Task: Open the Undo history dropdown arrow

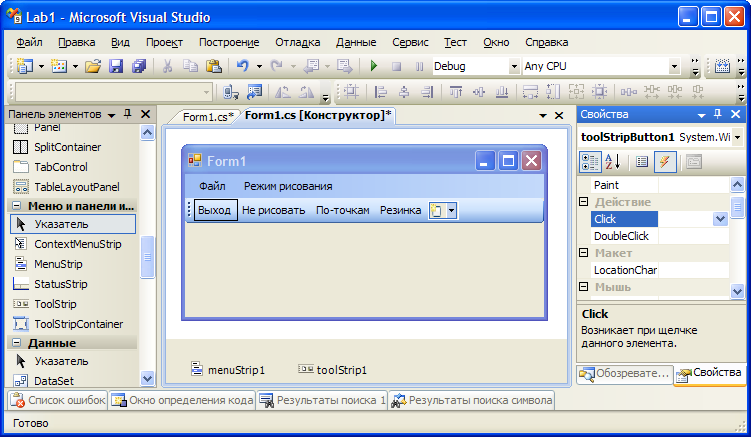Action: pos(259,66)
